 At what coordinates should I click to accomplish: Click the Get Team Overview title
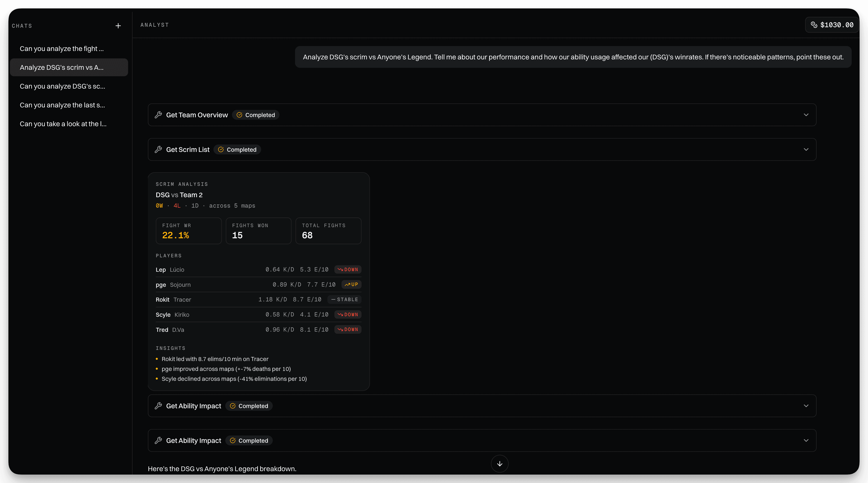tap(197, 115)
